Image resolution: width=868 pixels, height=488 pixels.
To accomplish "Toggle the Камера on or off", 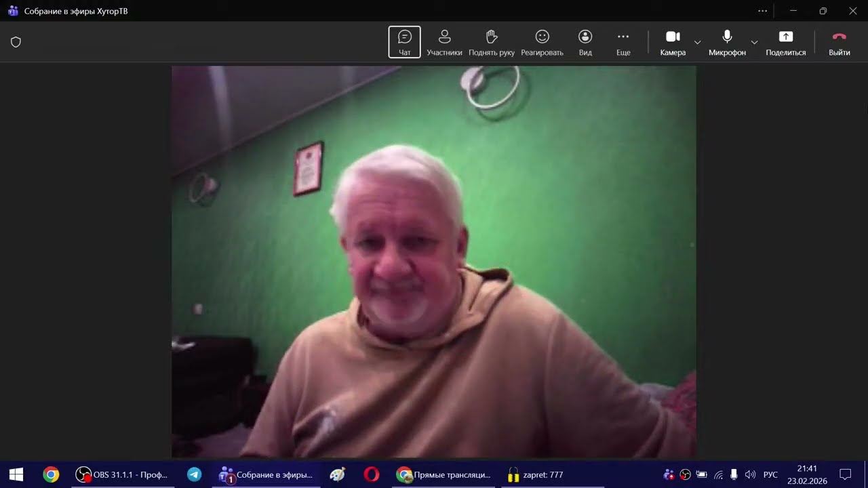I will tap(673, 42).
